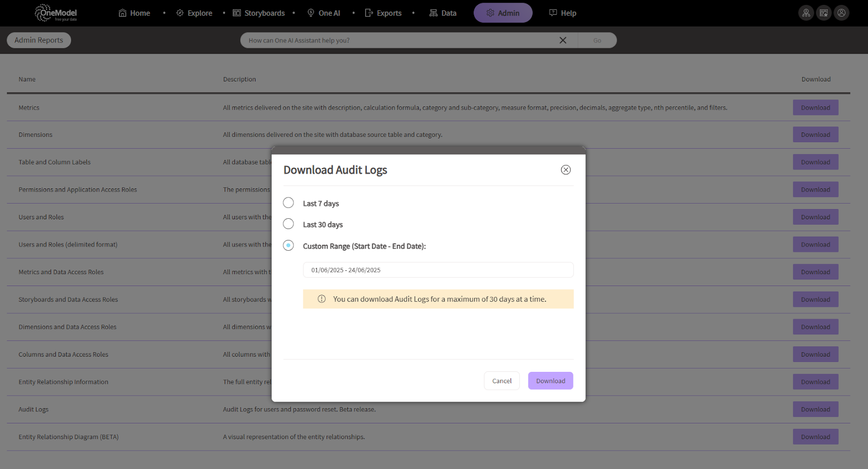Open the custom date range field

pos(438,270)
